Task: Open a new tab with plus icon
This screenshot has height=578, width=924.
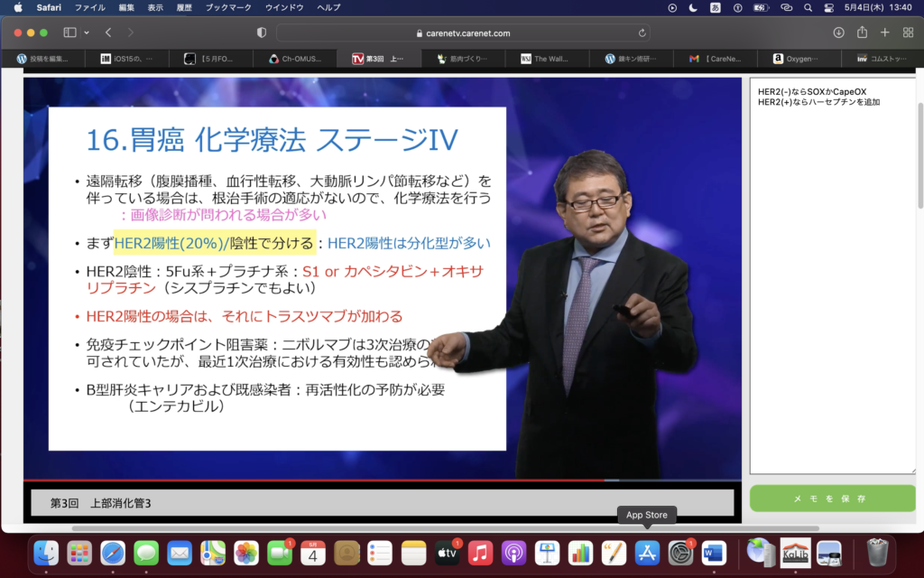Action: 885,33
